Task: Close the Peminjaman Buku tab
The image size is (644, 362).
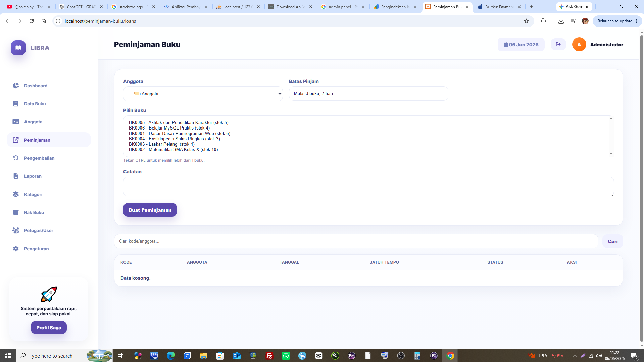Action: (467, 7)
